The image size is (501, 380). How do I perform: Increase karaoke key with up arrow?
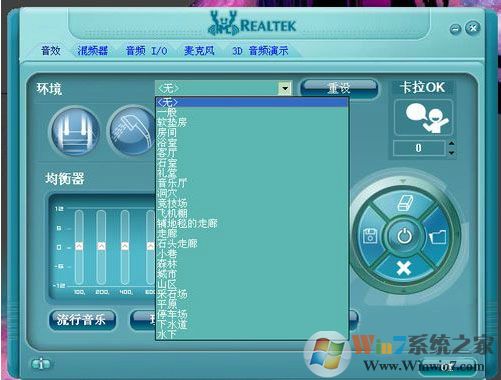pyautogui.click(x=451, y=144)
